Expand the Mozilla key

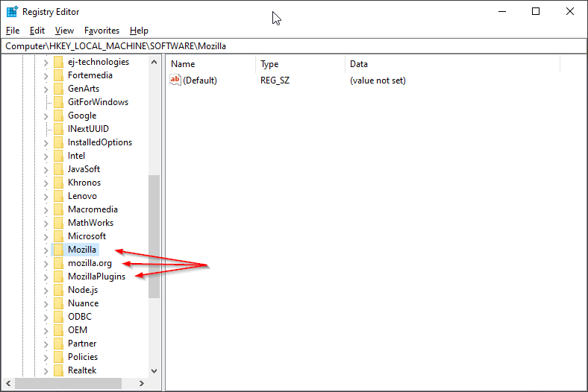click(46, 250)
